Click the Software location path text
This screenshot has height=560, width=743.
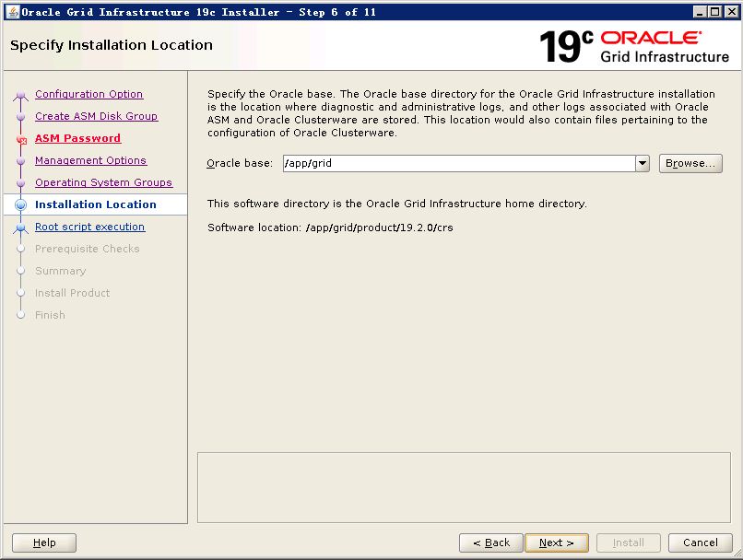pos(379,227)
